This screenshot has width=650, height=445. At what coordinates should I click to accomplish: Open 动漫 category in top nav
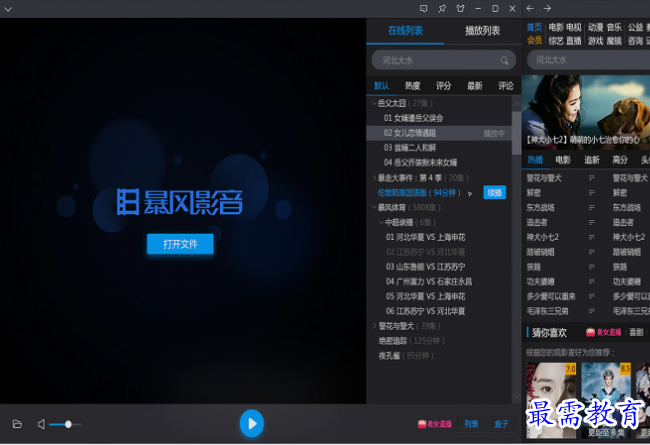coord(595,27)
